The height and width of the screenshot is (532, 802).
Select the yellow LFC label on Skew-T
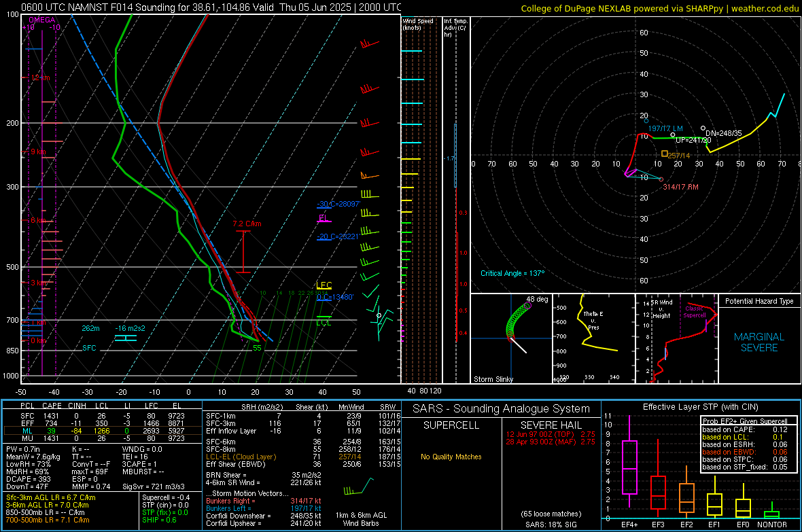pos(324,285)
